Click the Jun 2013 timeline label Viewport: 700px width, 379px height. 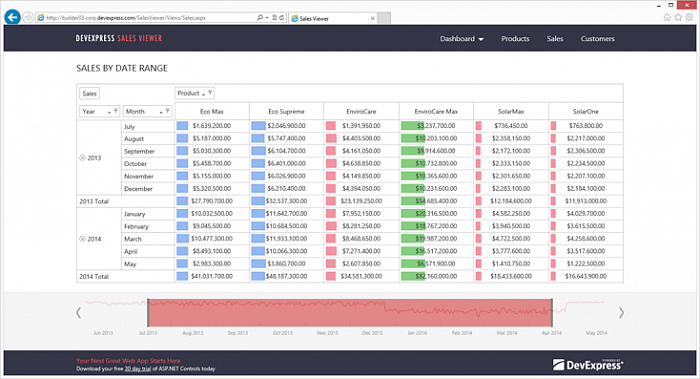click(103, 333)
